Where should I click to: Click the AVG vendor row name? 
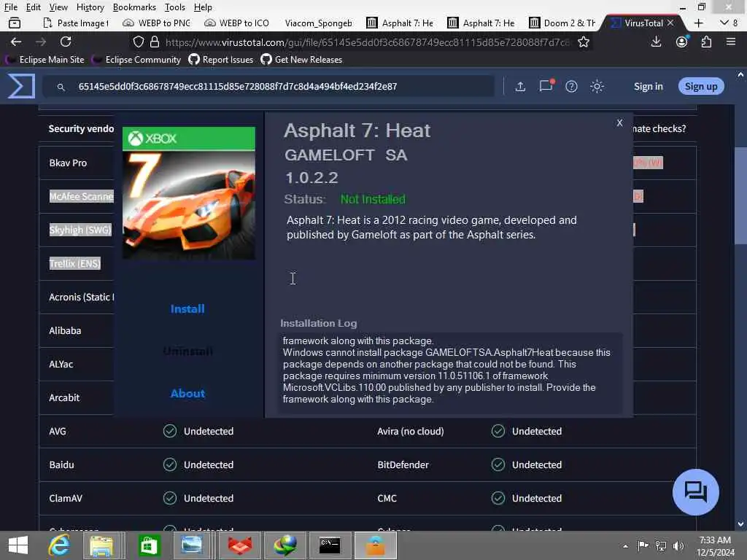[58, 431]
